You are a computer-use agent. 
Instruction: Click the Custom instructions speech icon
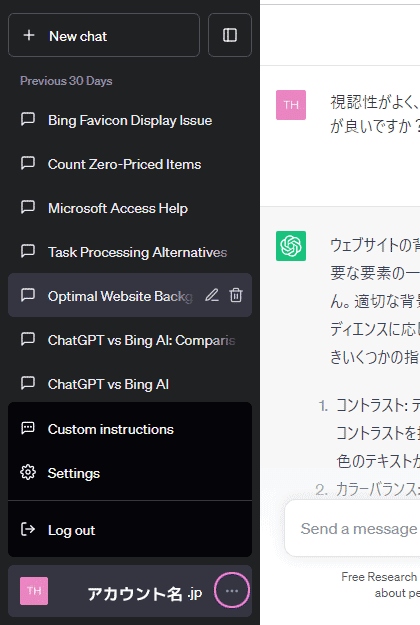(x=28, y=428)
